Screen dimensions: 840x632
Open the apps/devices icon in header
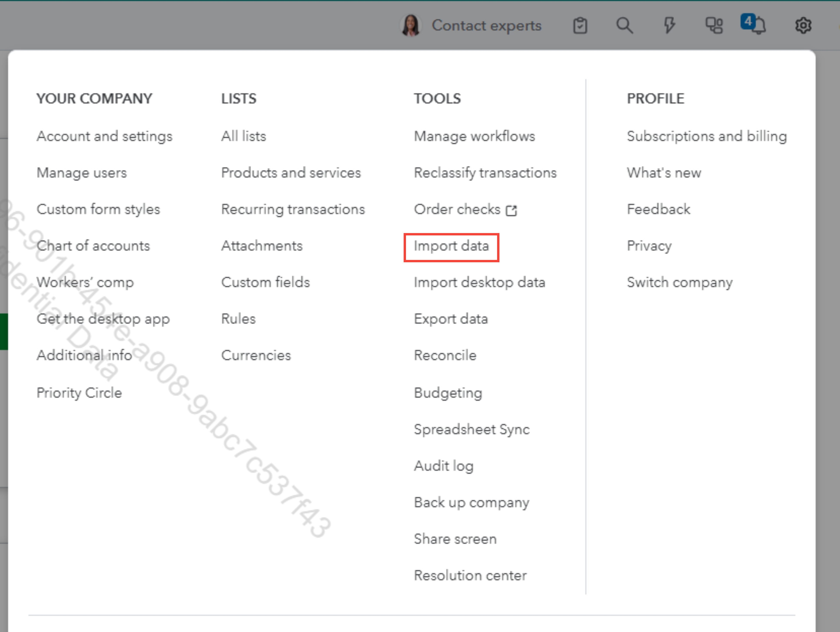tap(714, 25)
